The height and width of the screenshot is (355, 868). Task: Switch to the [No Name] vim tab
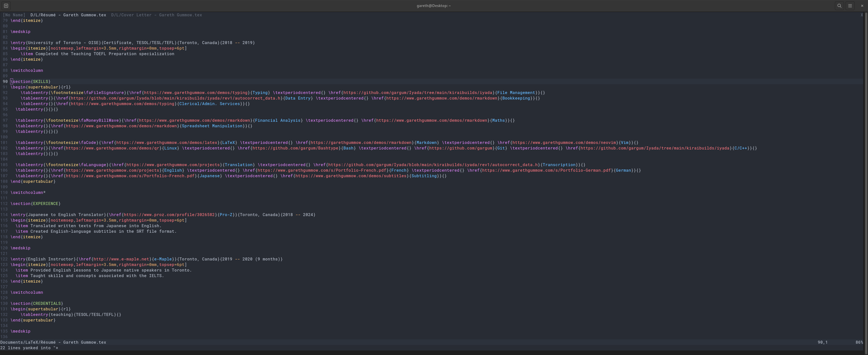(x=14, y=15)
